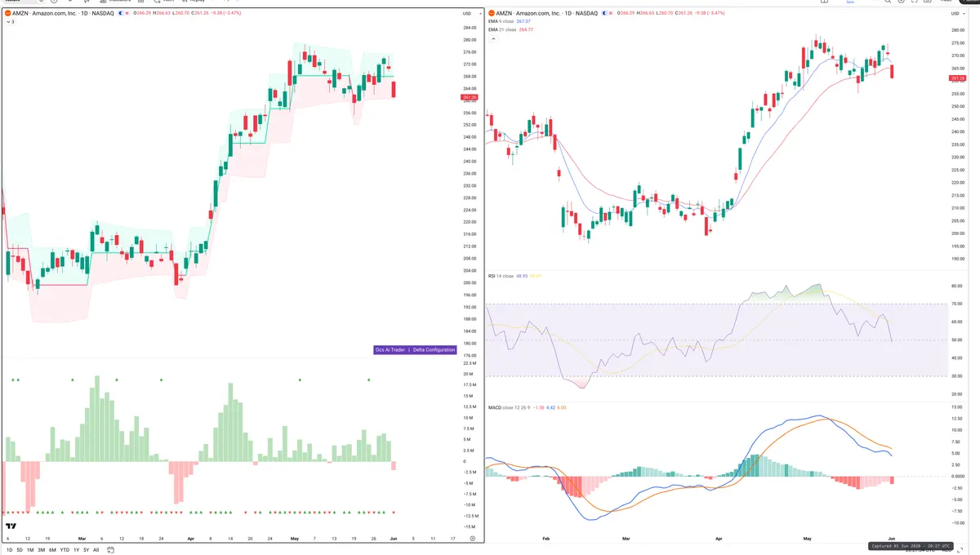Expand the collapsed indicators legend on left chart
This screenshot has width=980, height=555.
9,22
